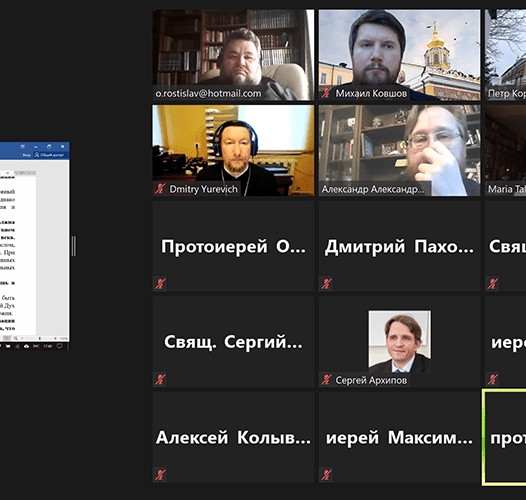Click the ribbon display options icon in Word
526x500 pixels.
pyautogui.click(x=22, y=146)
